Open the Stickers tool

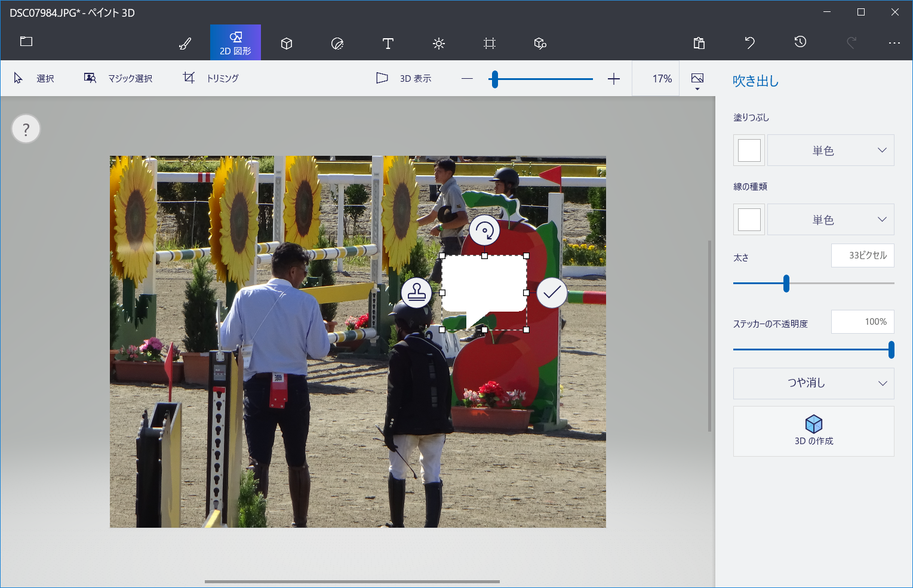point(337,44)
